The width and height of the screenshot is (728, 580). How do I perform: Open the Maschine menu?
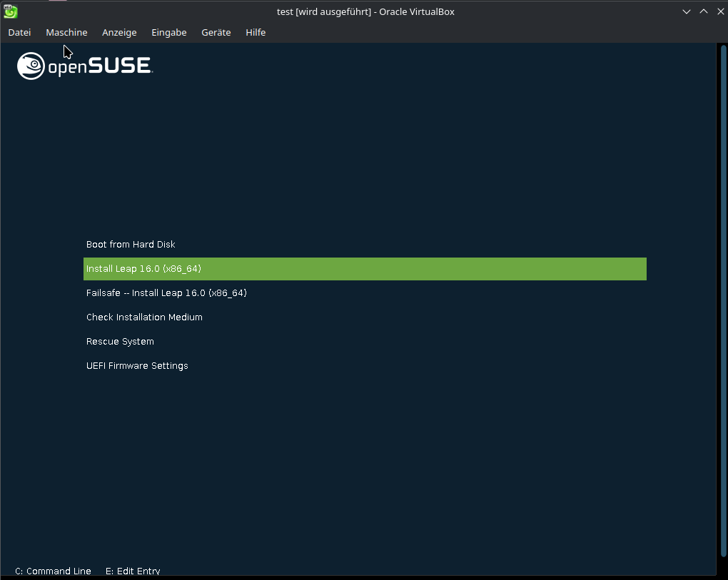(66, 32)
